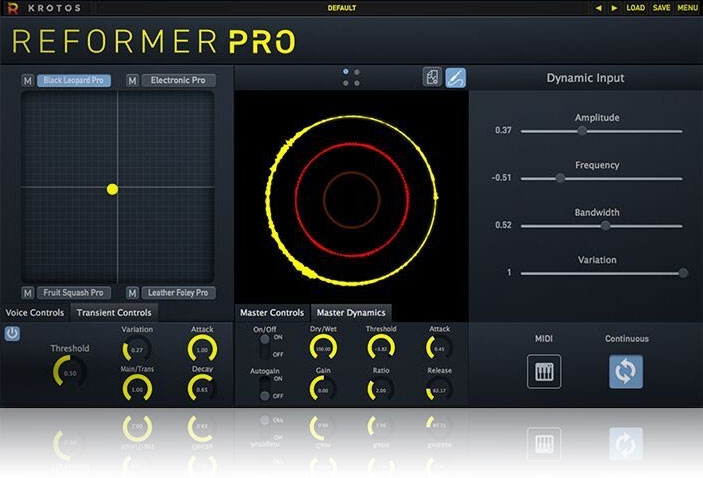This screenshot has height=478, width=703.
Task: Open the DEFAULT preset name field
Action: (x=342, y=8)
